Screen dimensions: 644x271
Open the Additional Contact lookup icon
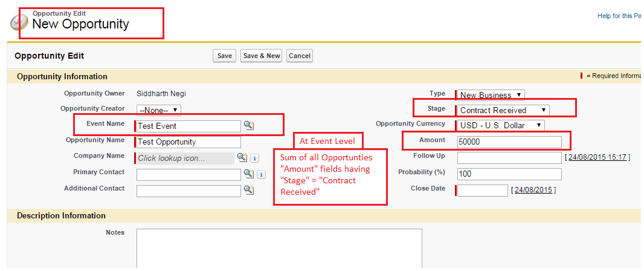[x=248, y=190]
